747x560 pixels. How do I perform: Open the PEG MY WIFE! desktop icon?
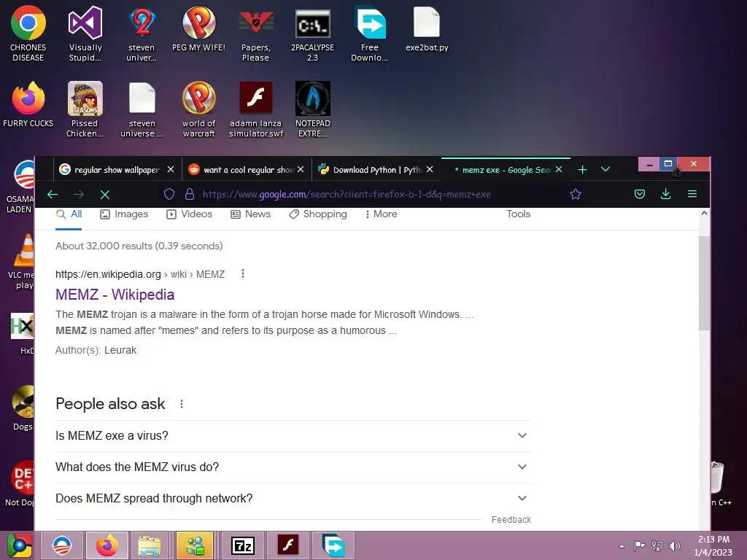(198, 28)
